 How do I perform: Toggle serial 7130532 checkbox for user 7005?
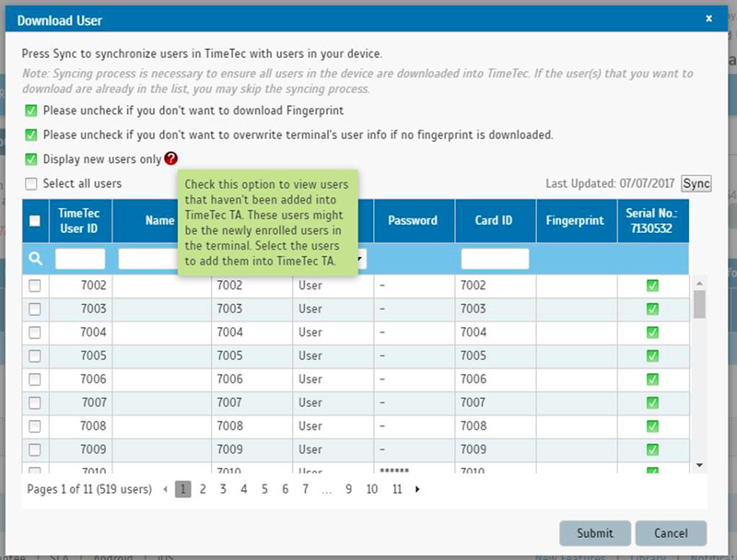tap(652, 356)
